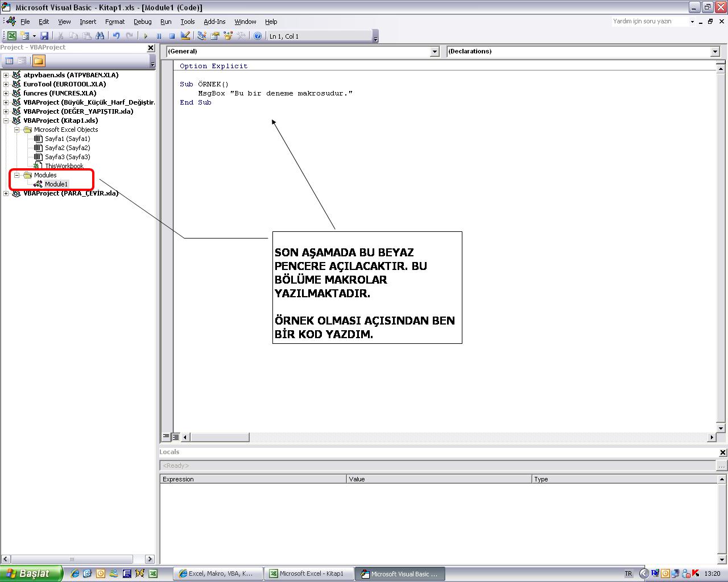Toggle Folders view in Project panel
728x582 pixels.
[38, 61]
